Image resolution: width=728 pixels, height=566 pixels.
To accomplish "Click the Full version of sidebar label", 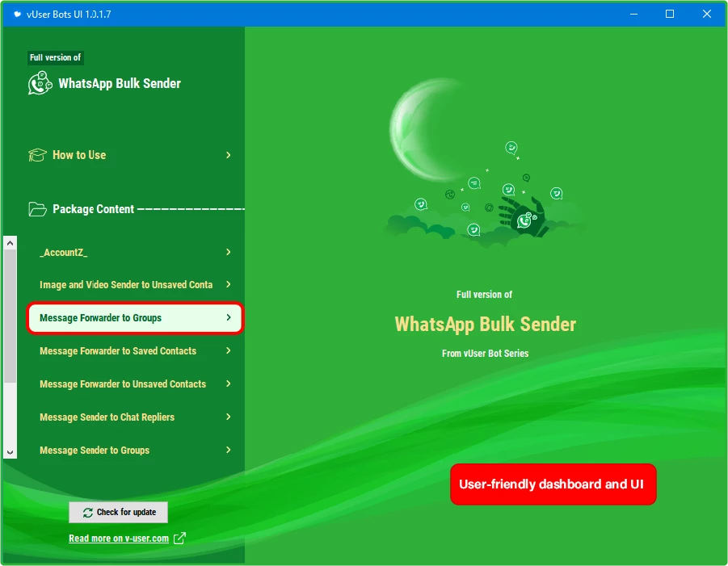I will coord(55,57).
